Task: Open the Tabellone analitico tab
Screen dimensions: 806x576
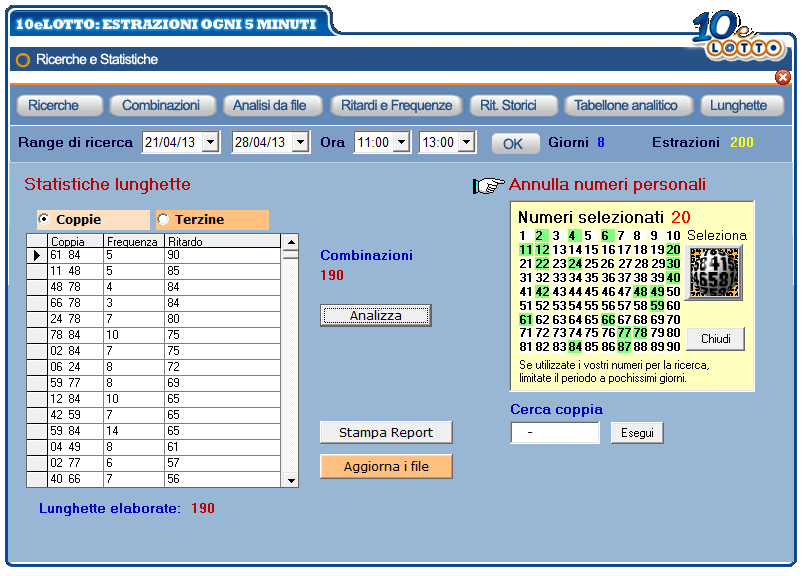Action: [629, 105]
